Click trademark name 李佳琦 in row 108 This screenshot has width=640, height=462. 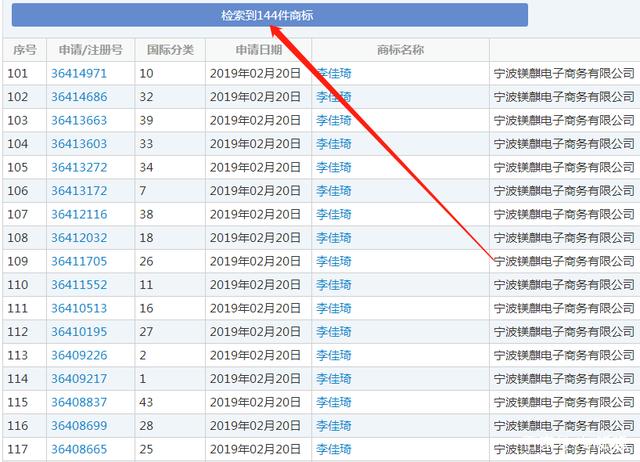[x=333, y=238]
